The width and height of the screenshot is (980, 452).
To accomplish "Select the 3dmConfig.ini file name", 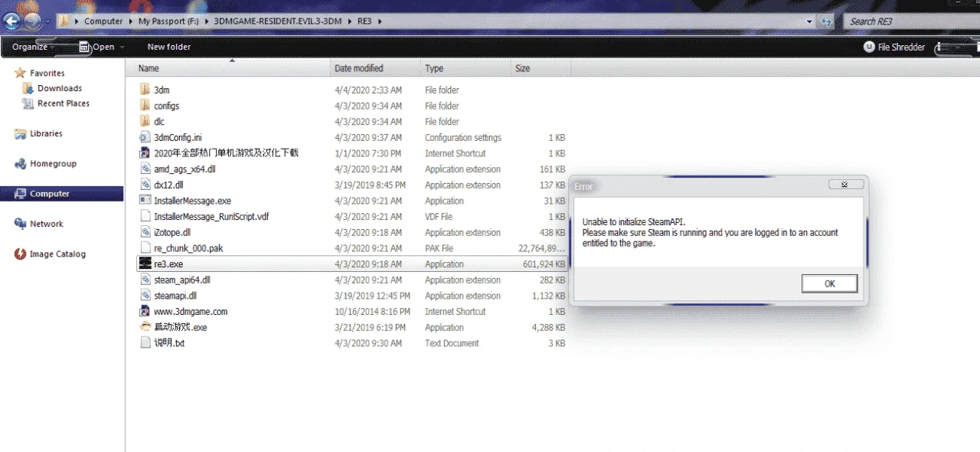I will [179, 138].
